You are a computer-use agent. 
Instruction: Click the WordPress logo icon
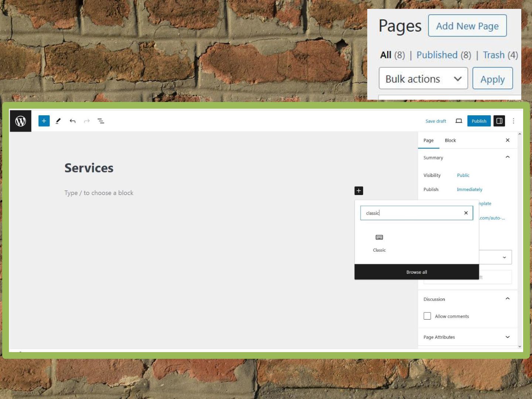click(20, 121)
